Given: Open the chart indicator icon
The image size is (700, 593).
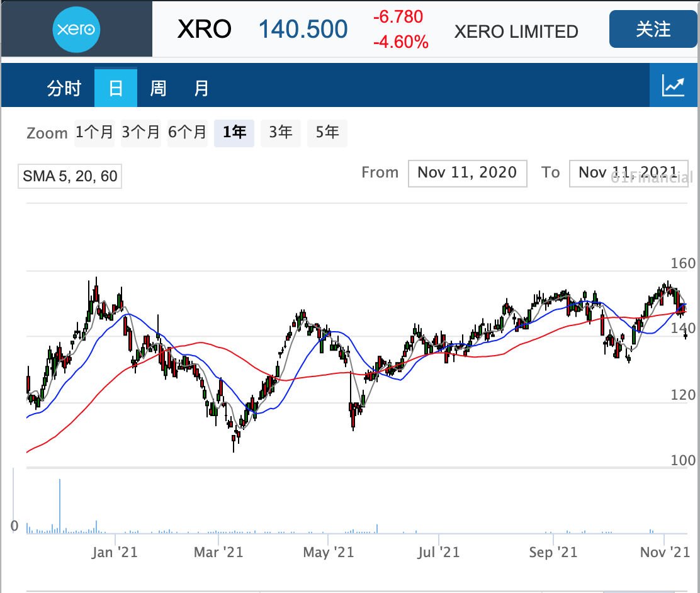Looking at the screenshot, I should [x=673, y=85].
